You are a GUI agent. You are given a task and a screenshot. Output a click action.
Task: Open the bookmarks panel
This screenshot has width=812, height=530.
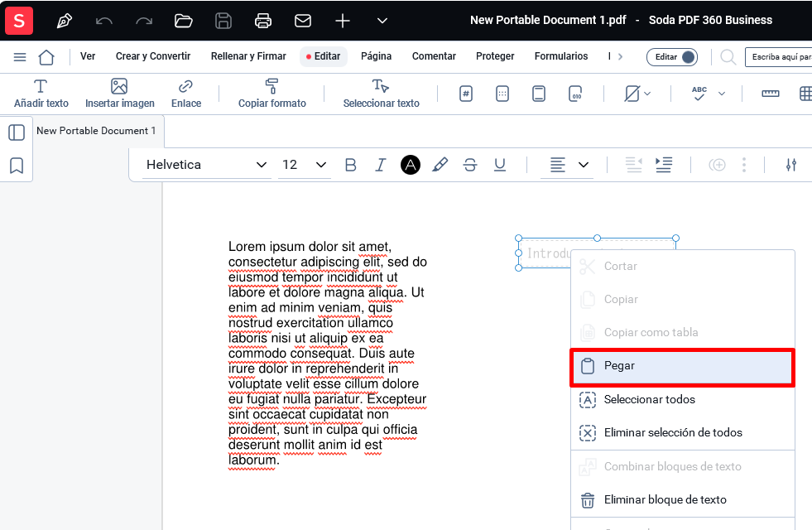pyautogui.click(x=17, y=166)
